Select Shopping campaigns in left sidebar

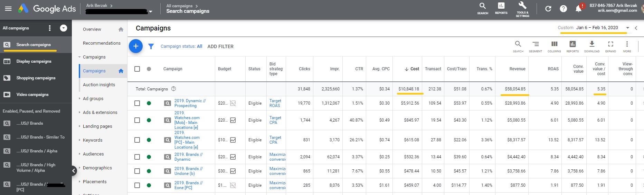[x=36, y=78]
